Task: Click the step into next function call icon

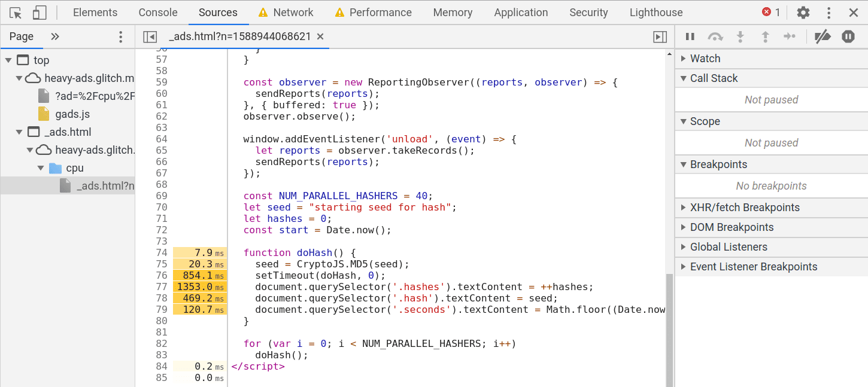Action: coord(740,36)
